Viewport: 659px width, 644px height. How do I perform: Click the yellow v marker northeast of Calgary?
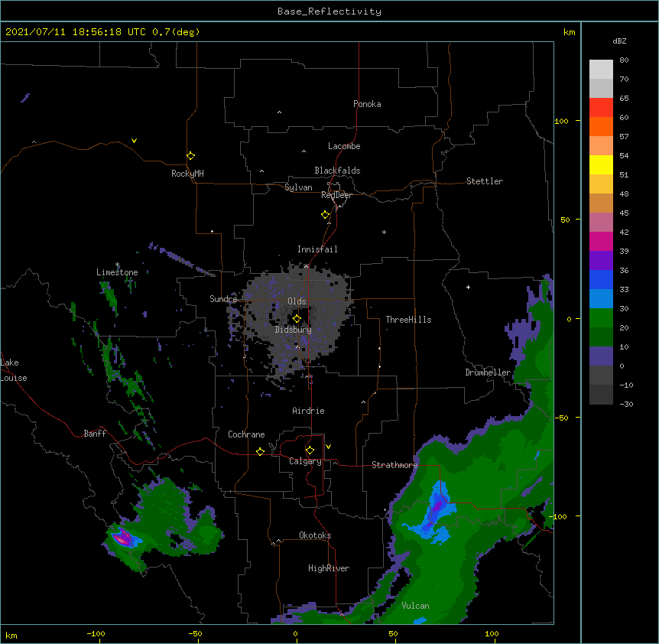[x=328, y=447]
